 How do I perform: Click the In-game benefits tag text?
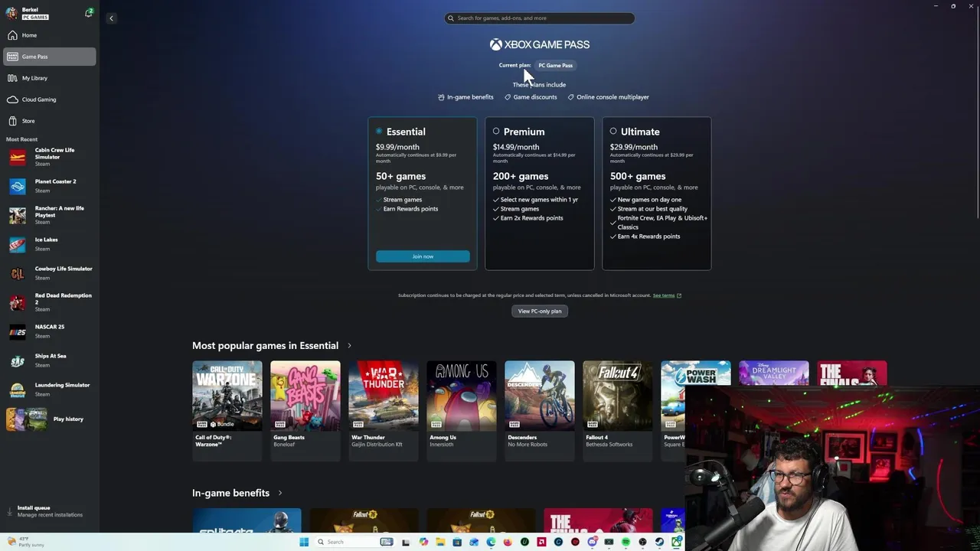pyautogui.click(x=470, y=97)
